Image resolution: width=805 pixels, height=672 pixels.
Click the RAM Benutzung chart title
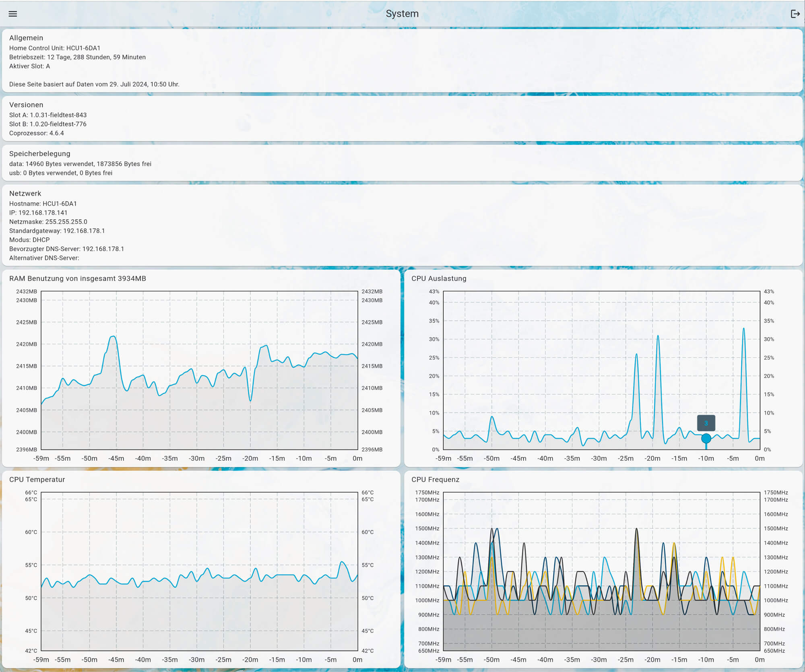point(78,278)
